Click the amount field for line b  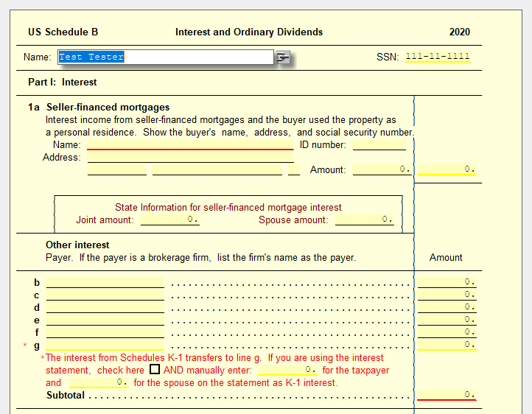pyautogui.click(x=447, y=282)
